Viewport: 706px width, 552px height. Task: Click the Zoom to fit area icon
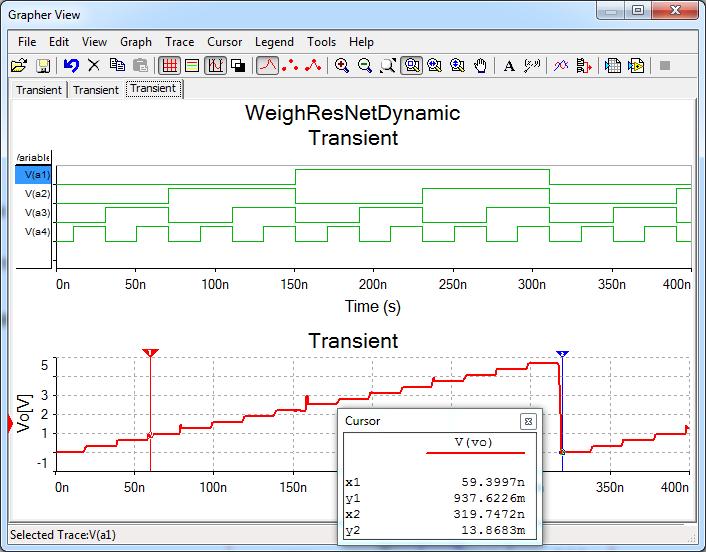point(388,66)
